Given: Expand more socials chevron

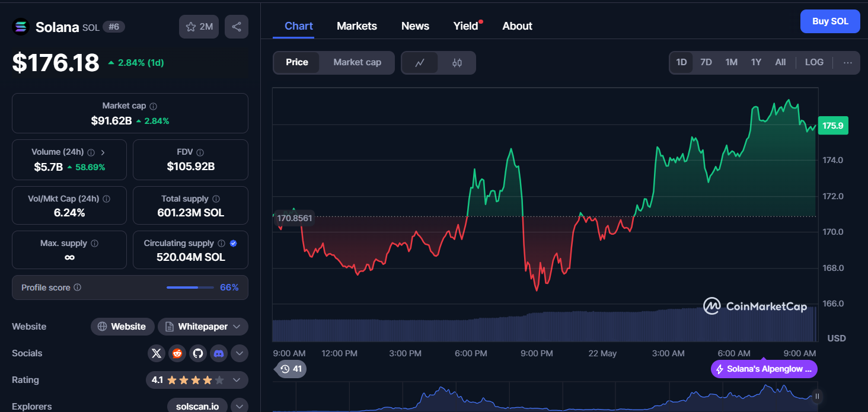Looking at the screenshot, I should pos(239,354).
